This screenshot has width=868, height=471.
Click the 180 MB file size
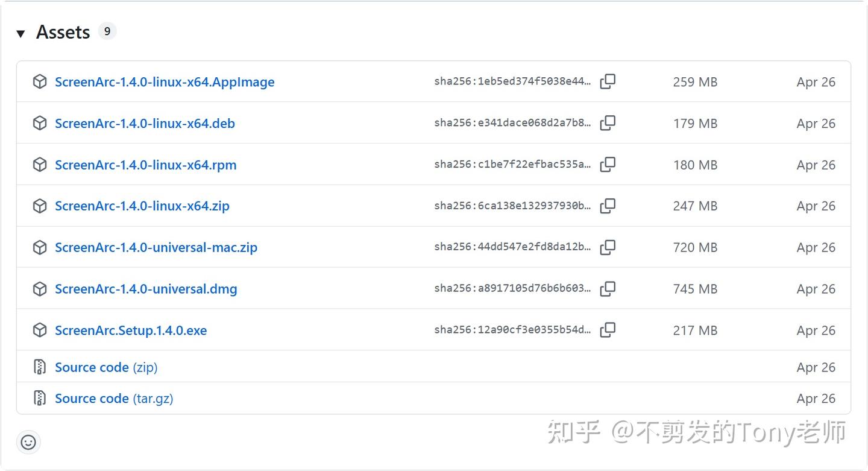[x=695, y=165]
